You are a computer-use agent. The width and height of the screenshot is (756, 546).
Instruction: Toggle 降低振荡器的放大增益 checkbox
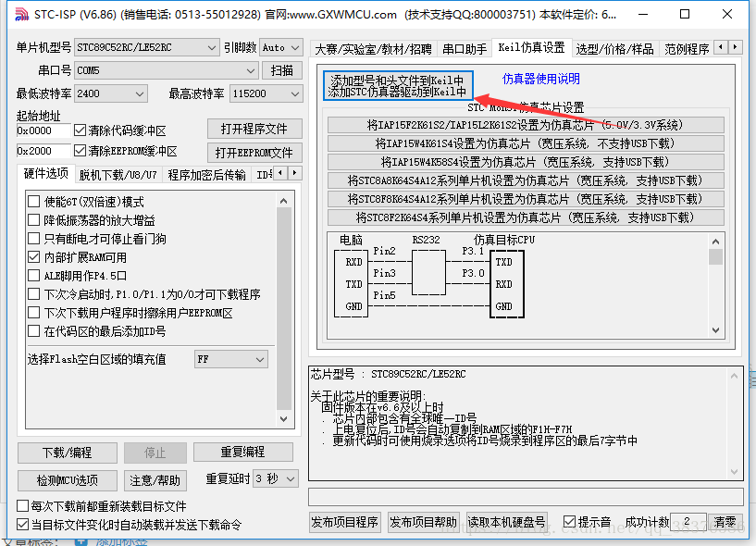pos(33,220)
